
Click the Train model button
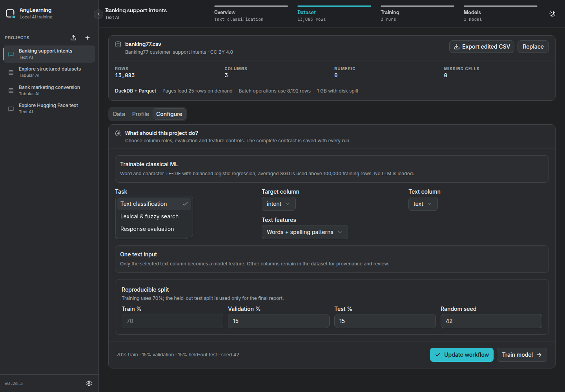[x=522, y=355]
